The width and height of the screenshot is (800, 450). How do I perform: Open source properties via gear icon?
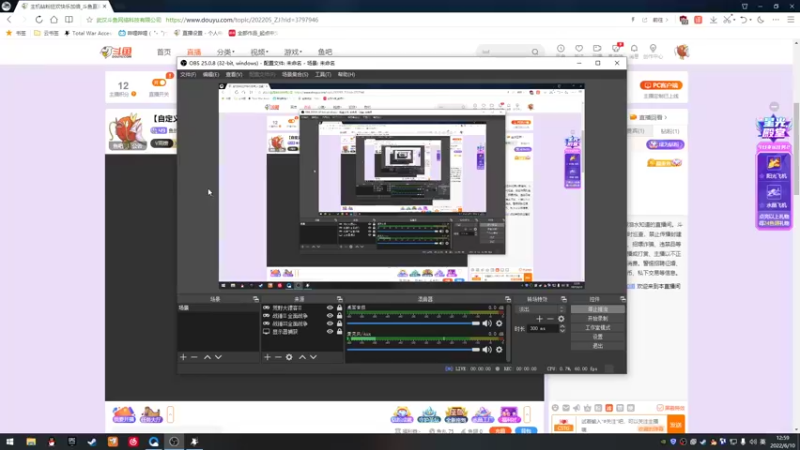(x=289, y=357)
